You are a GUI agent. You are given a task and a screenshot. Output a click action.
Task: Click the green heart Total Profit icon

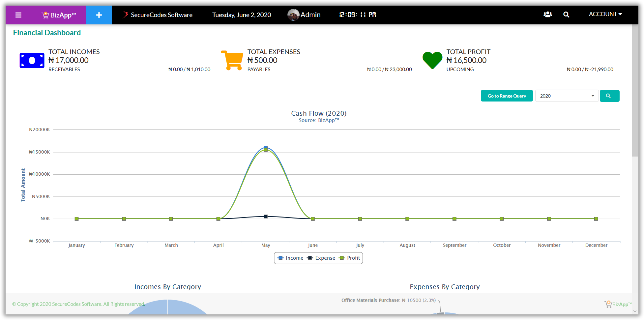click(432, 60)
